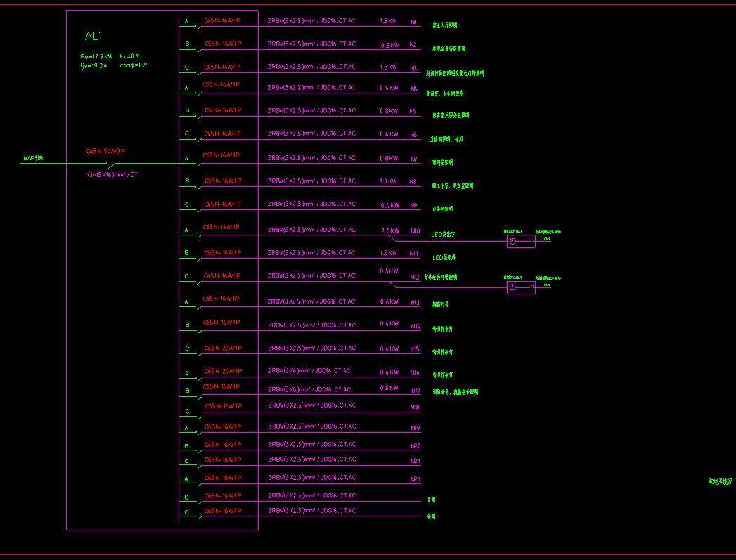The height and width of the screenshot is (560, 736).
Task: Select the incoming feeder label left of panel
Action: click(33, 159)
